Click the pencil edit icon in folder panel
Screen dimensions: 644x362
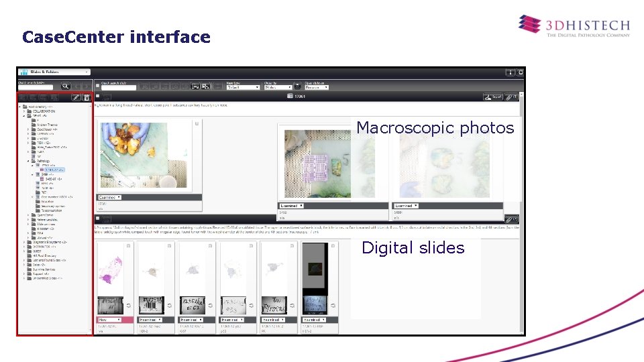coord(76,98)
